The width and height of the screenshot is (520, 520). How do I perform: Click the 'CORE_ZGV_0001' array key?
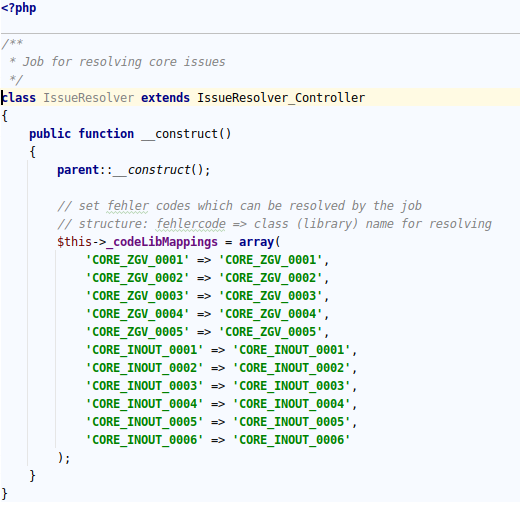[x=138, y=260]
